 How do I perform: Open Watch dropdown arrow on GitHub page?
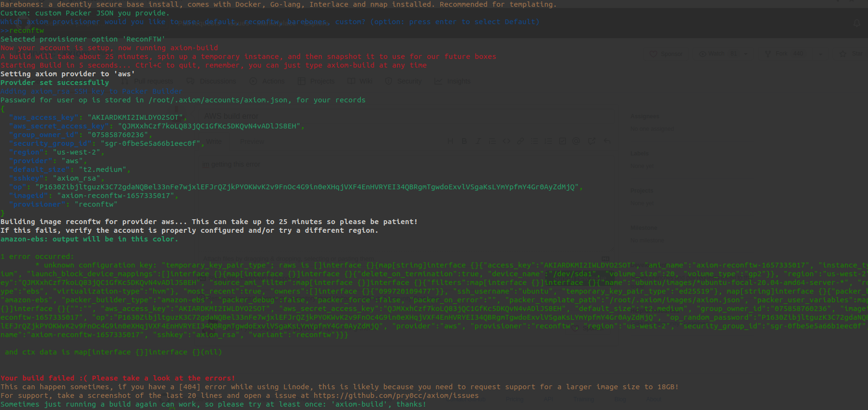click(x=746, y=54)
